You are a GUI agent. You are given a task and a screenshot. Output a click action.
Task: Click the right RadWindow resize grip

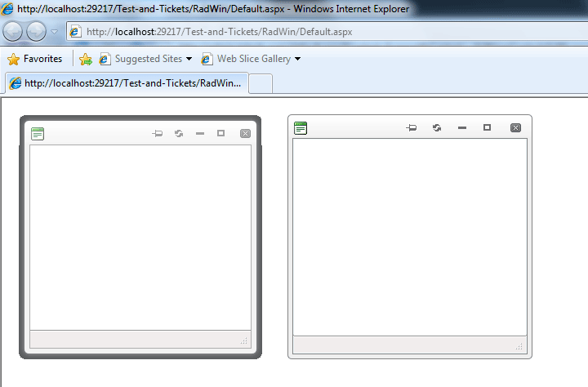519,346
